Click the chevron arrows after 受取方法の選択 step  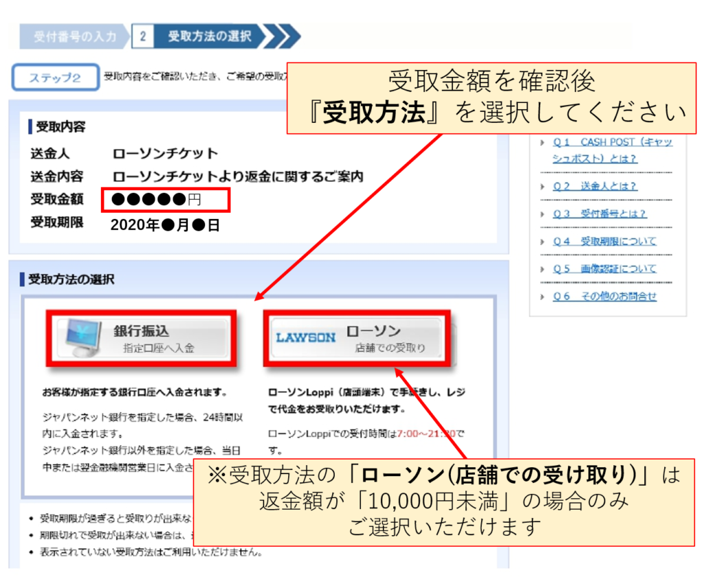tap(282, 36)
